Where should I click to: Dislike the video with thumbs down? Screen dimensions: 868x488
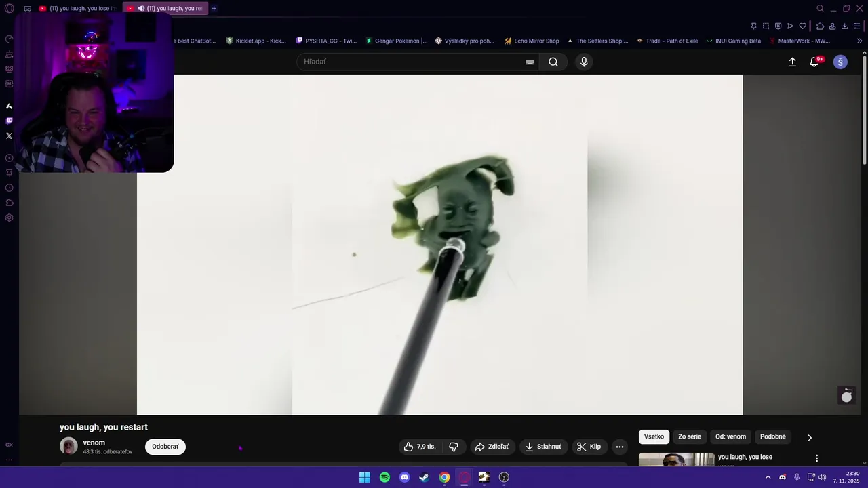pos(454,447)
